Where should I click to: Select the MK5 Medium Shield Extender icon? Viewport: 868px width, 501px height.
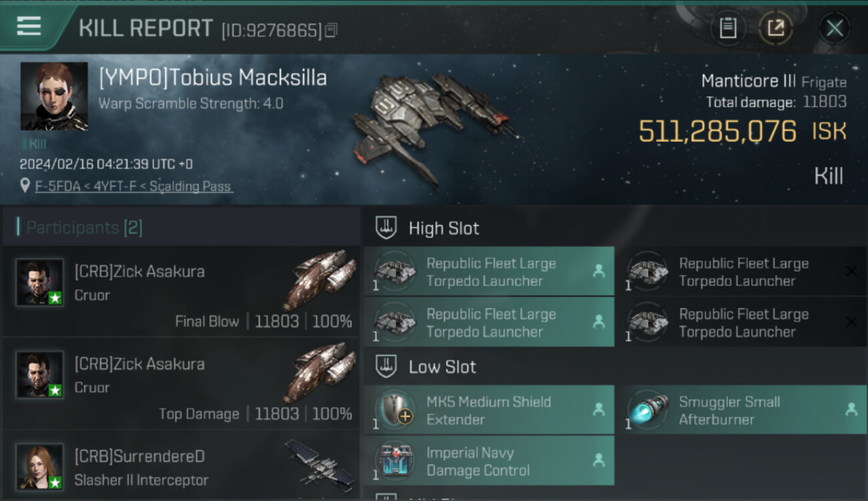click(x=395, y=408)
